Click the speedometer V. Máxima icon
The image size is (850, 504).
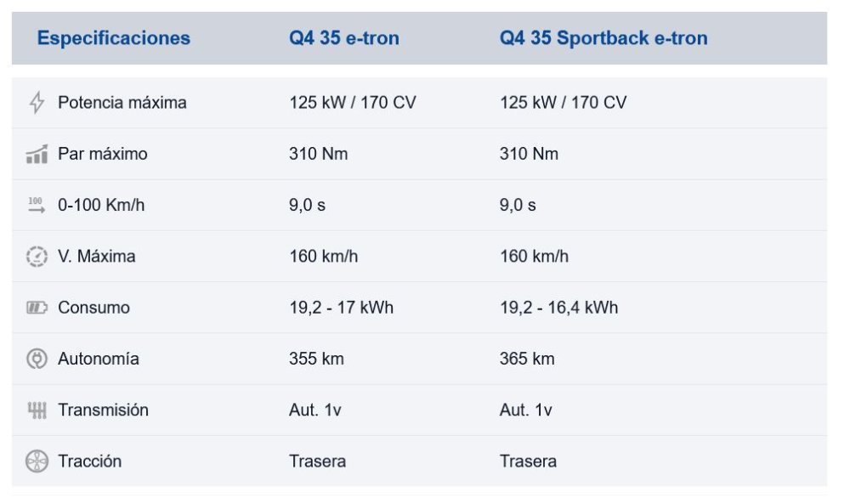[x=37, y=257]
